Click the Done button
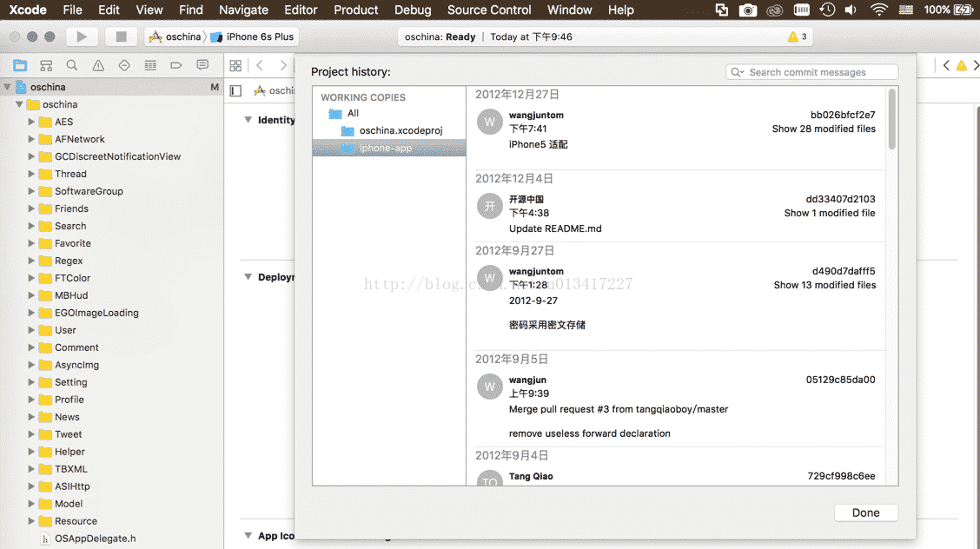 click(x=866, y=513)
